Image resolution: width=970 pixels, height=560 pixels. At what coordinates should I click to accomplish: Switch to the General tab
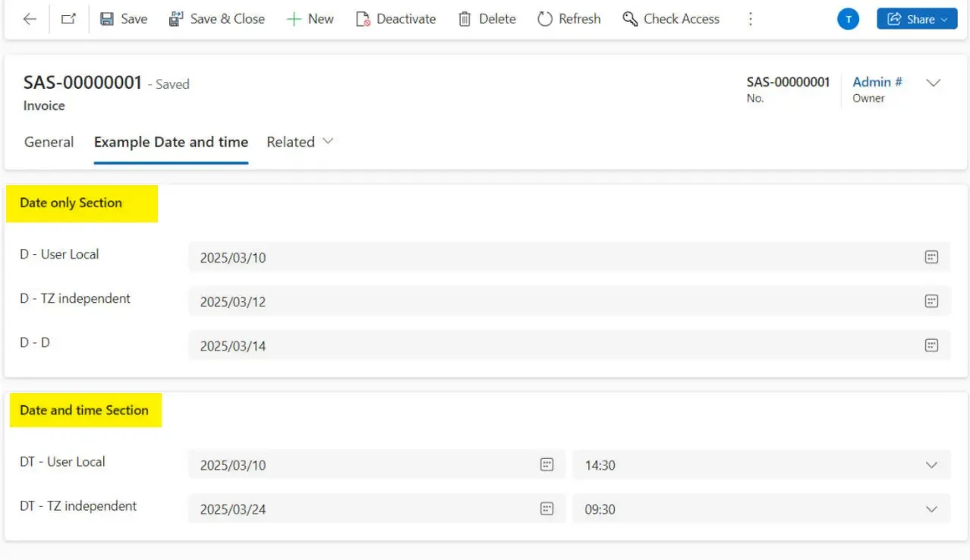[x=49, y=142]
